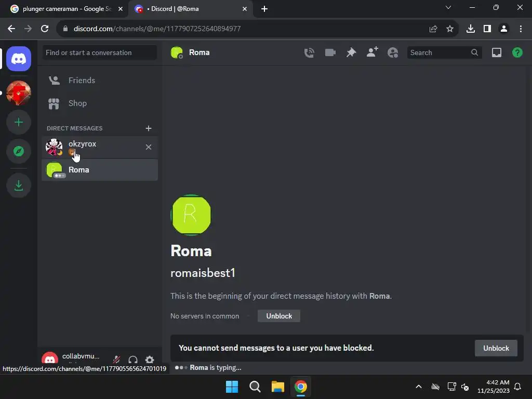Close the plunger cameraman tab
The width and height of the screenshot is (532, 399).
coord(120,9)
